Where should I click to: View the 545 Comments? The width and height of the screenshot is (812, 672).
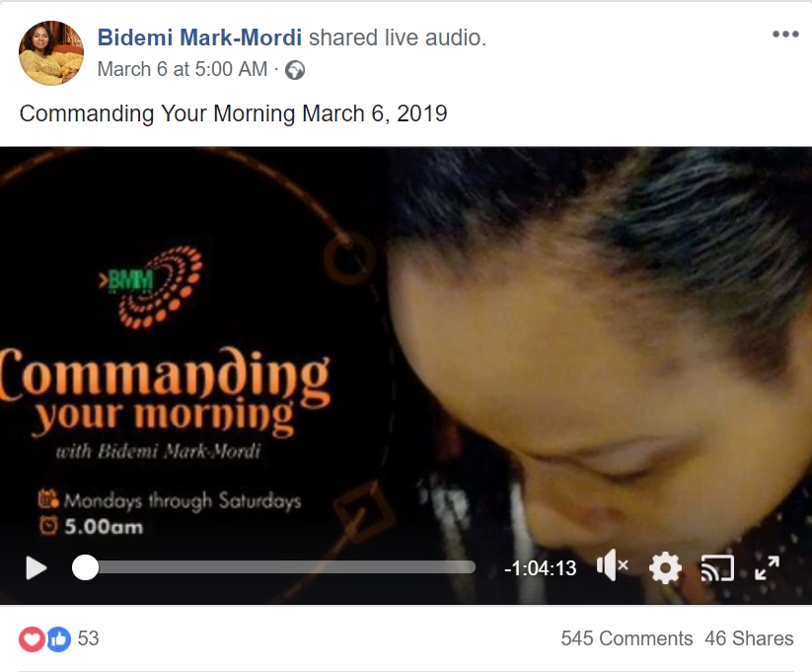point(627,638)
